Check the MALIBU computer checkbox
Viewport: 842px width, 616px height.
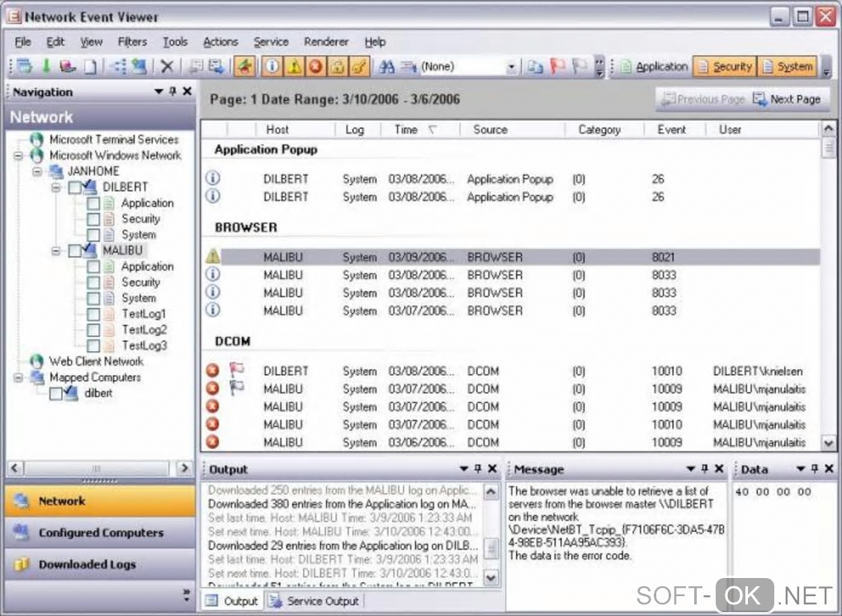click(75, 251)
